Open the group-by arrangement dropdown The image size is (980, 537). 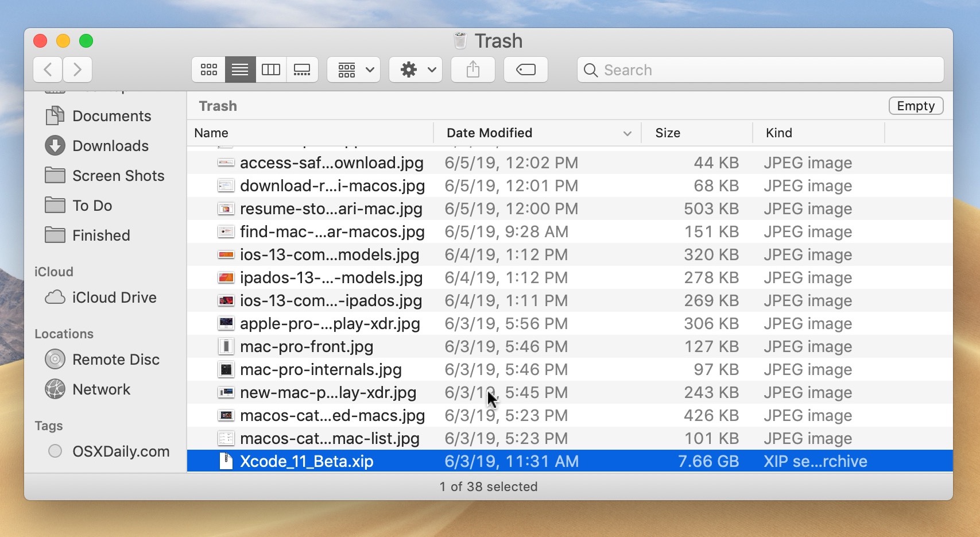point(354,70)
